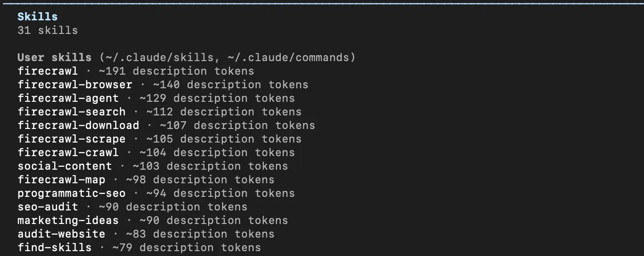Click the programmatic-seo skill name
The image size is (644, 256).
71,193
